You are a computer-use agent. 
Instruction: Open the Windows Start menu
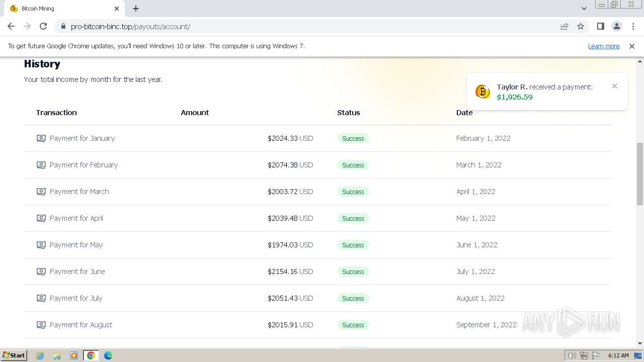(14, 355)
